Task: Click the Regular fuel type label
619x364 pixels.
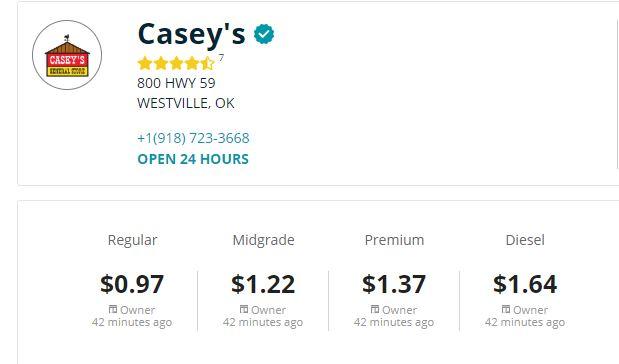Action: [x=132, y=240]
